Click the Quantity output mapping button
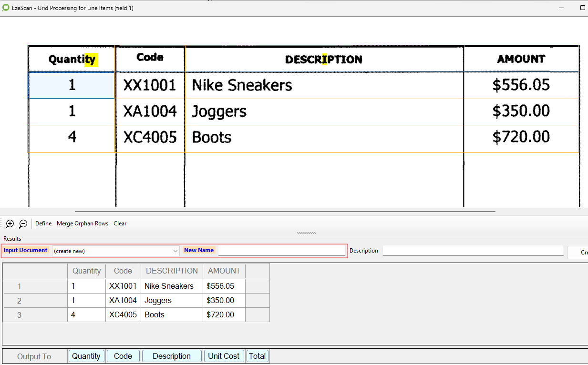The image size is (588, 365). pyautogui.click(x=86, y=356)
